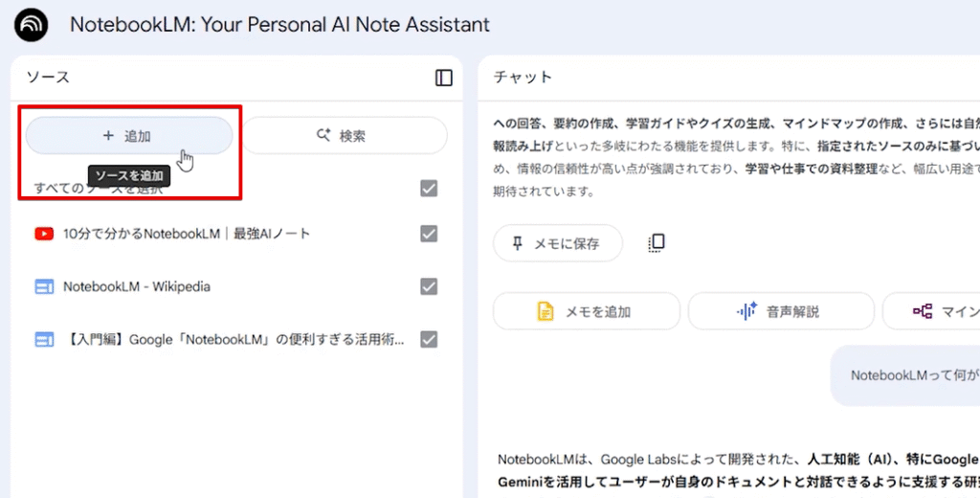The image size is (980, 498).
Task: Generate 音声解説 audio overview
Action: coord(780,311)
